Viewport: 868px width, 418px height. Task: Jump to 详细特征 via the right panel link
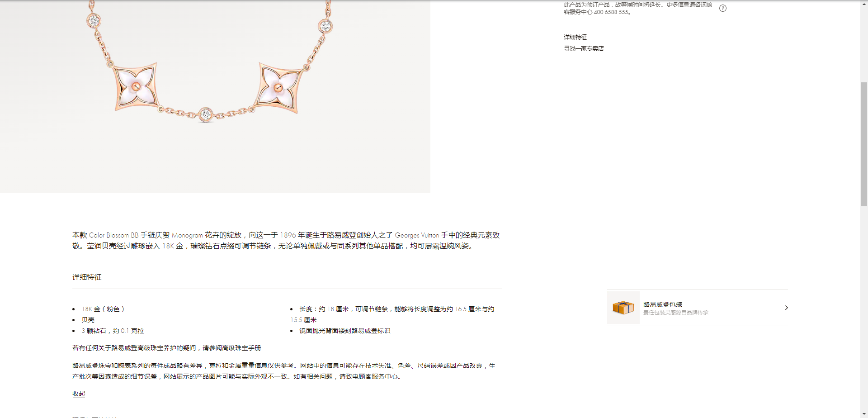(575, 37)
